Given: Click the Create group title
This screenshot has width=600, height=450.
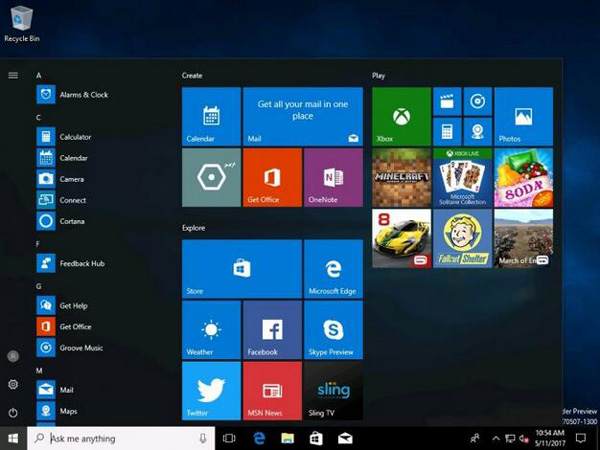Looking at the screenshot, I should click(x=192, y=75).
